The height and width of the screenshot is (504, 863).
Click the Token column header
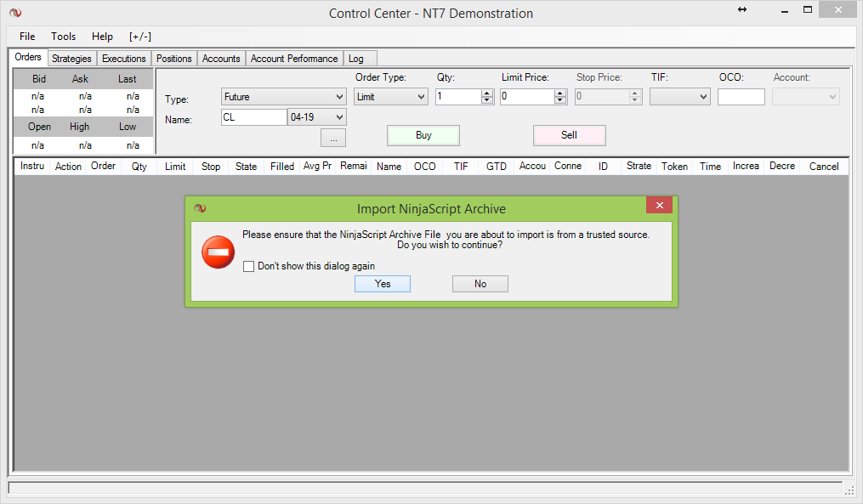675,167
